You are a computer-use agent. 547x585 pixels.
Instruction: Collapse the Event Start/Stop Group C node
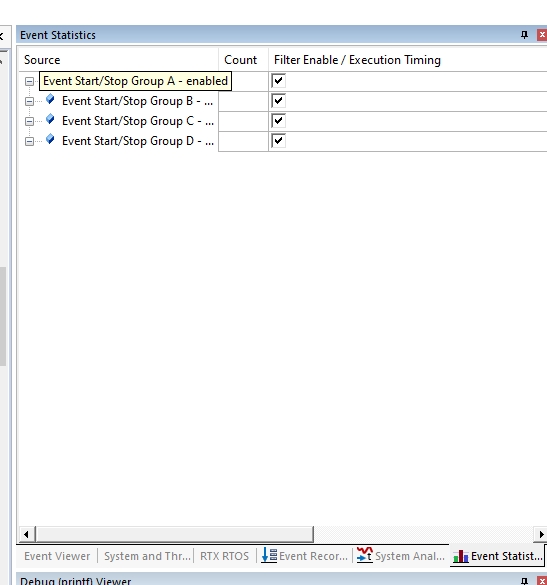point(29,122)
